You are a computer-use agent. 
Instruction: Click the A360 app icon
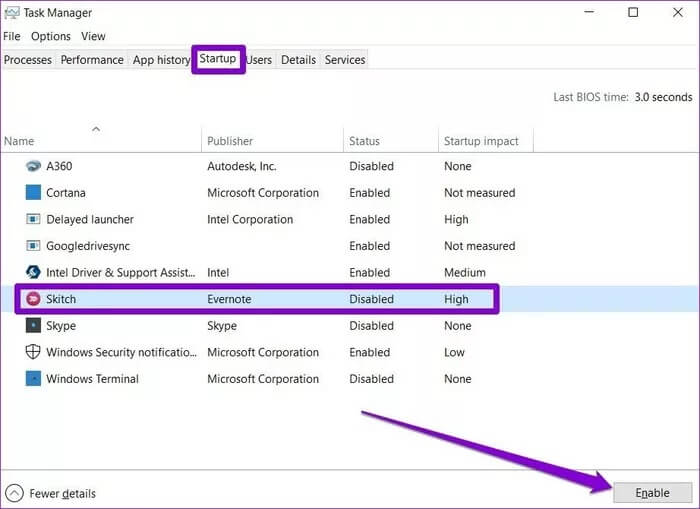coord(33,166)
